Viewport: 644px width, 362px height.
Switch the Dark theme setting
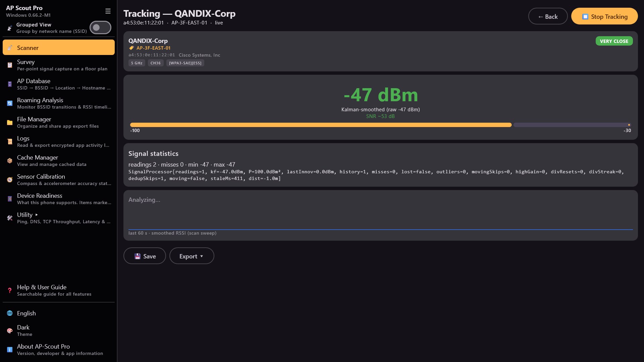tap(59, 330)
